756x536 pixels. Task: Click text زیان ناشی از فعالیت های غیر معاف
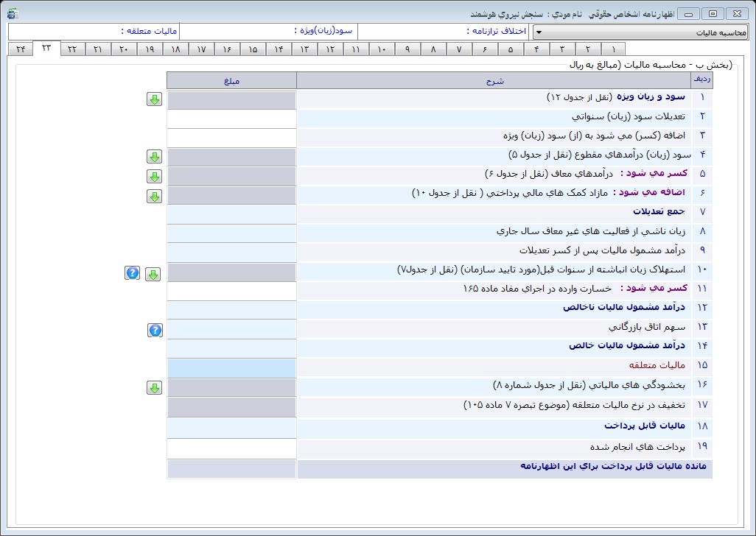click(591, 232)
